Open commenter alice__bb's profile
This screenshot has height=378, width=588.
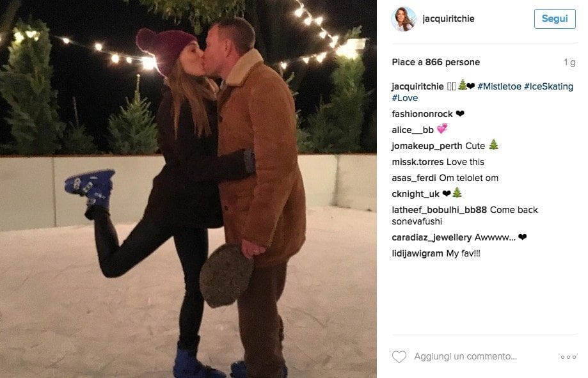coord(413,130)
